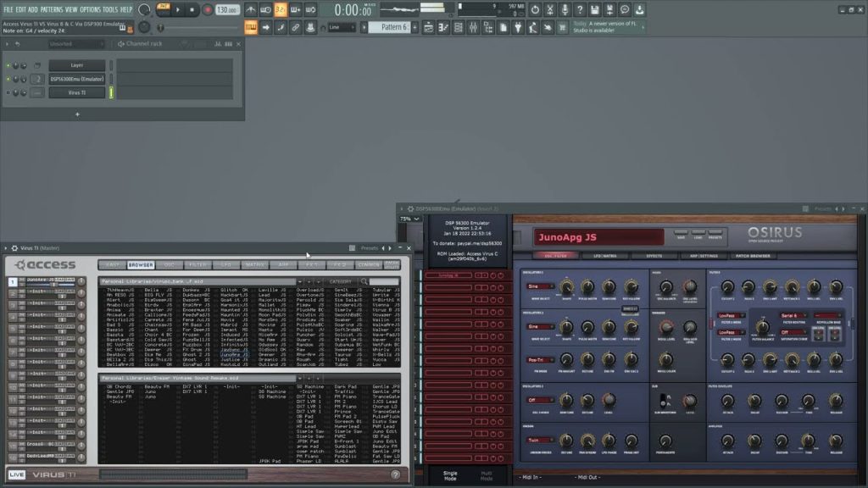868x488 pixels.
Task: Open the Piano roll view icon
Action: pos(443,27)
